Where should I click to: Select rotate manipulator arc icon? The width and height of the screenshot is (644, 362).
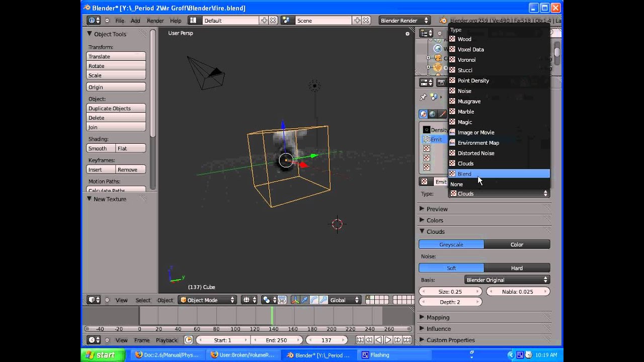(314, 300)
